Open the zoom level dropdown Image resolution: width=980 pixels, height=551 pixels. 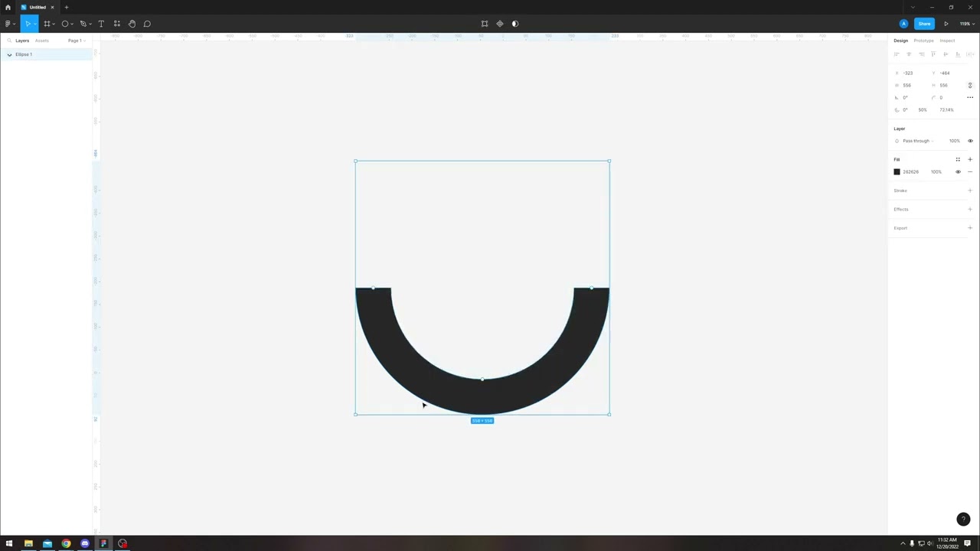click(967, 24)
